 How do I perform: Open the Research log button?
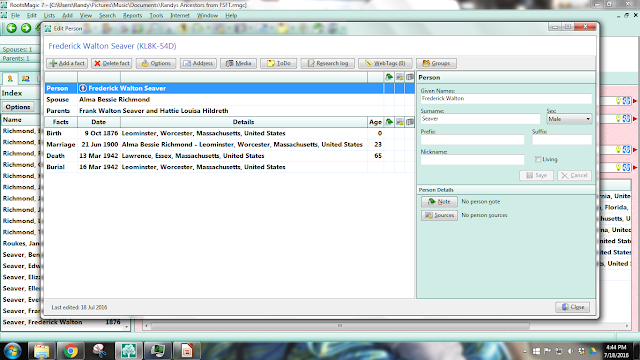point(327,63)
